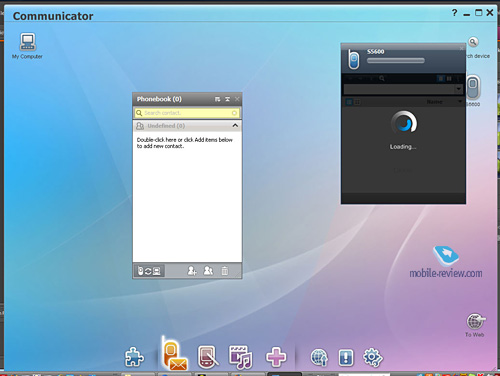Select the S5600 phone icon on desktop

[x=473, y=87]
